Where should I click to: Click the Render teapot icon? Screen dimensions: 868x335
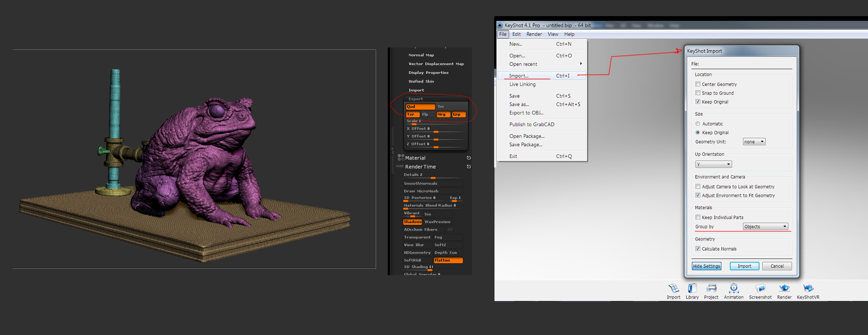point(784,288)
